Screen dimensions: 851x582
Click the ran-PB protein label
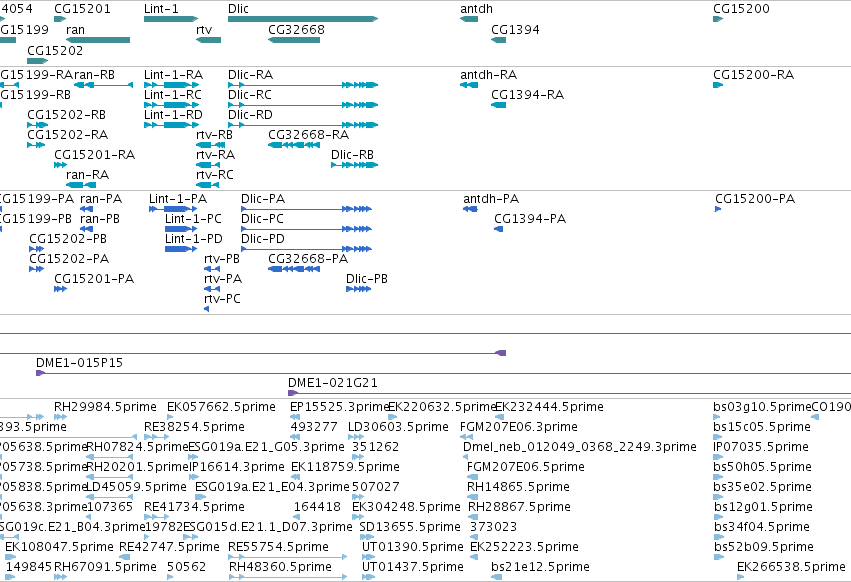click(x=100, y=219)
